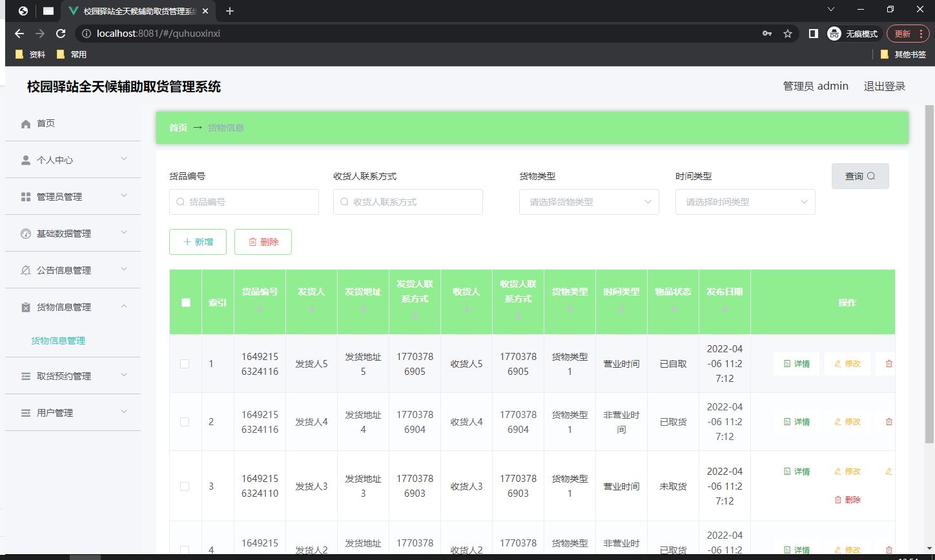Click 详情 button in row 1
Image resolution: width=935 pixels, height=560 pixels.
(796, 364)
